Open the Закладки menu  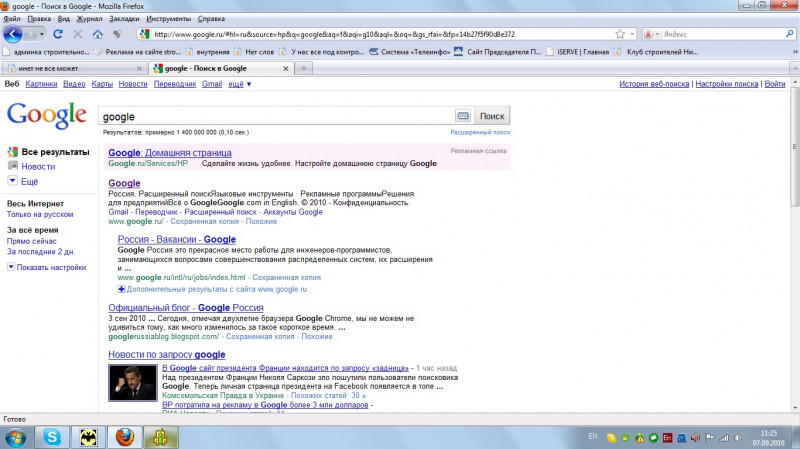[x=124, y=18]
